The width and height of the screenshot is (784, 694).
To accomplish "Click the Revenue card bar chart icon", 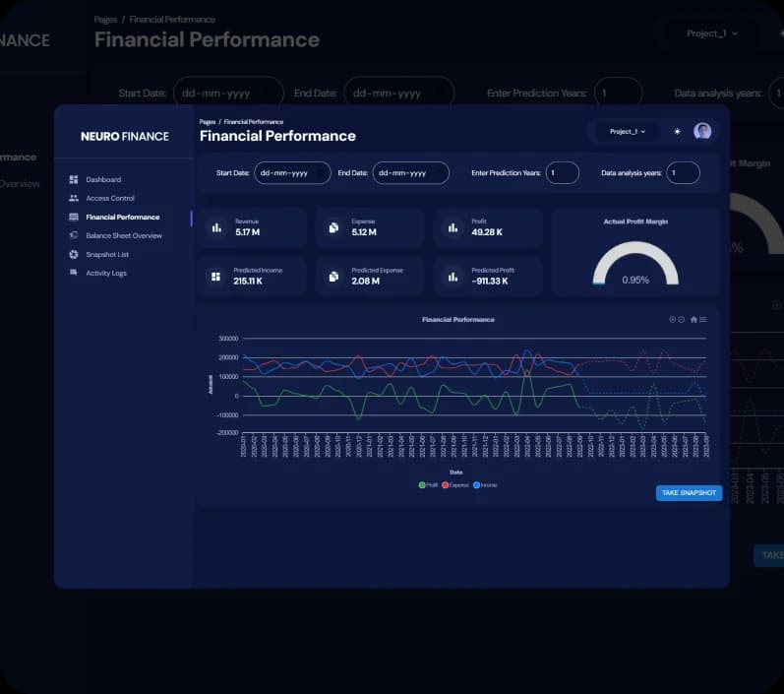I will point(216,228).
